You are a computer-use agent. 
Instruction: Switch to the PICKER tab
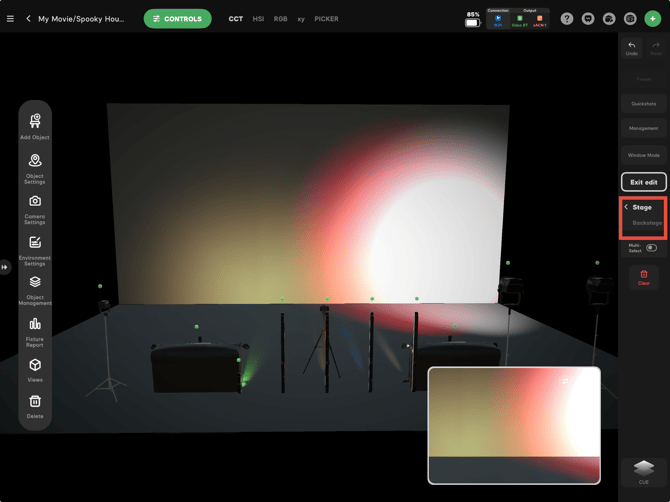(326, 19)
